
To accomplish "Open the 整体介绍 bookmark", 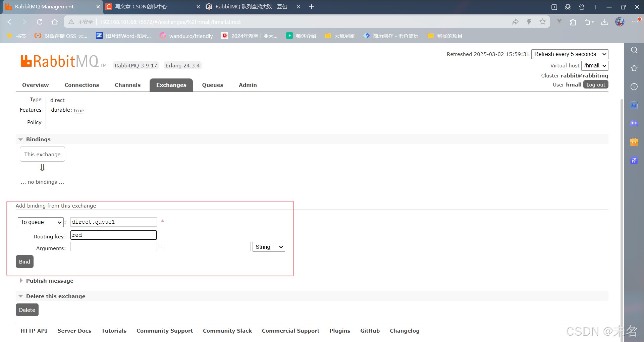I will pos(301,36).
